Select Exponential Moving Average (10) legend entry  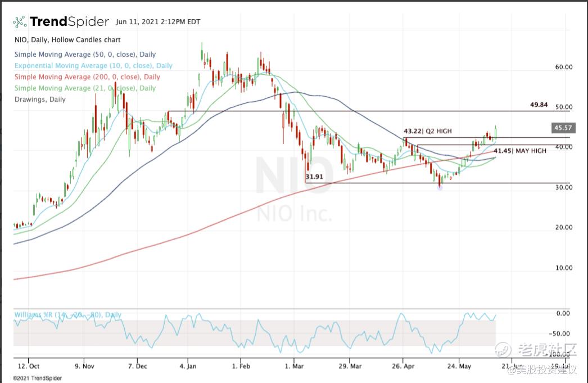click(x=93, y=66)
